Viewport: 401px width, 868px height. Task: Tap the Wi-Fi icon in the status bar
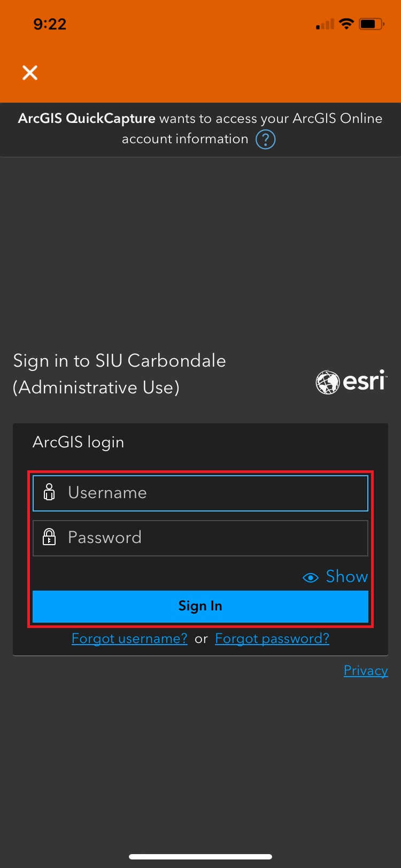click(x=346, y=24)
